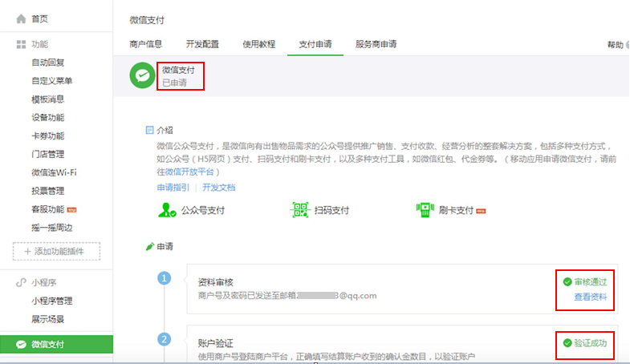Click the 小程序 link icon

(x=21, y=282)
